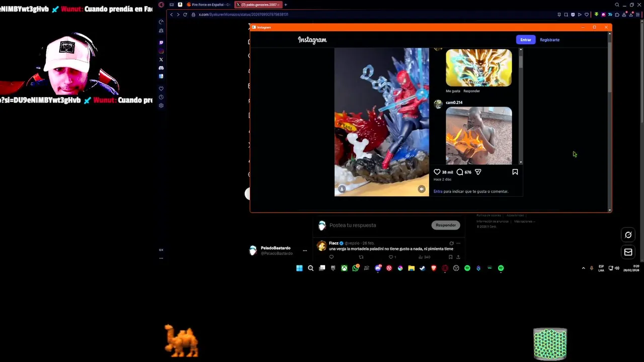Open WhatsApp from the taskbar
This screenshot has width=644, height=362.
356,268
